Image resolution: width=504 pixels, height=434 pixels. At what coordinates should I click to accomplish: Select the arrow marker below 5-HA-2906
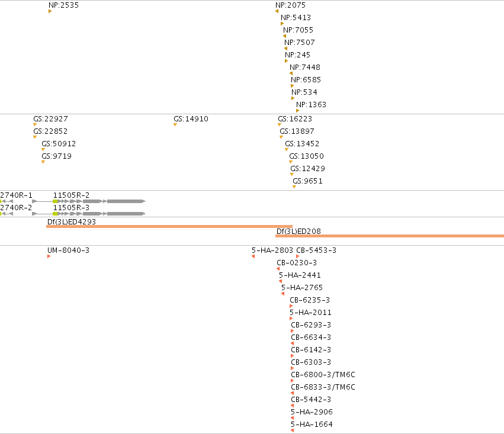pyautogui.click(x=292, y=418)
